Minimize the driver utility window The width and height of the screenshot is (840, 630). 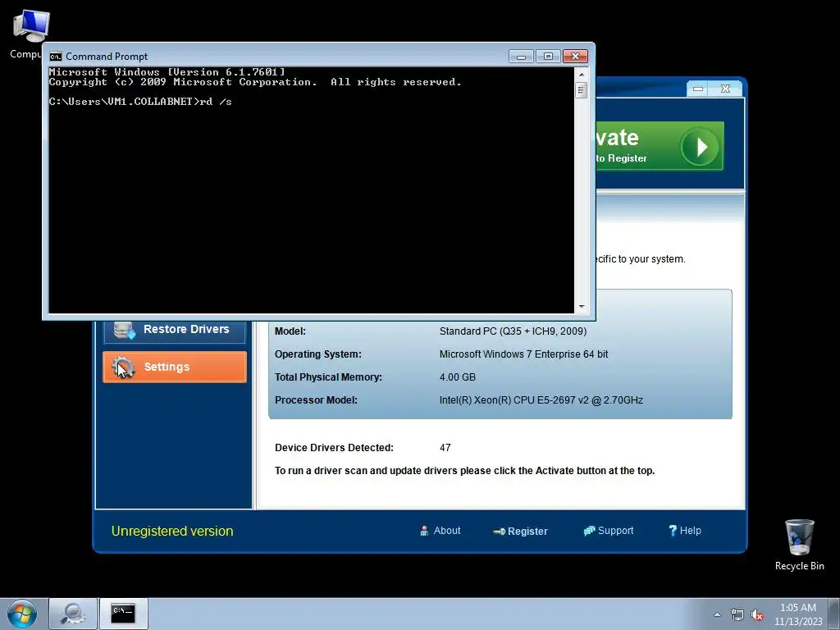coord(697,89)
